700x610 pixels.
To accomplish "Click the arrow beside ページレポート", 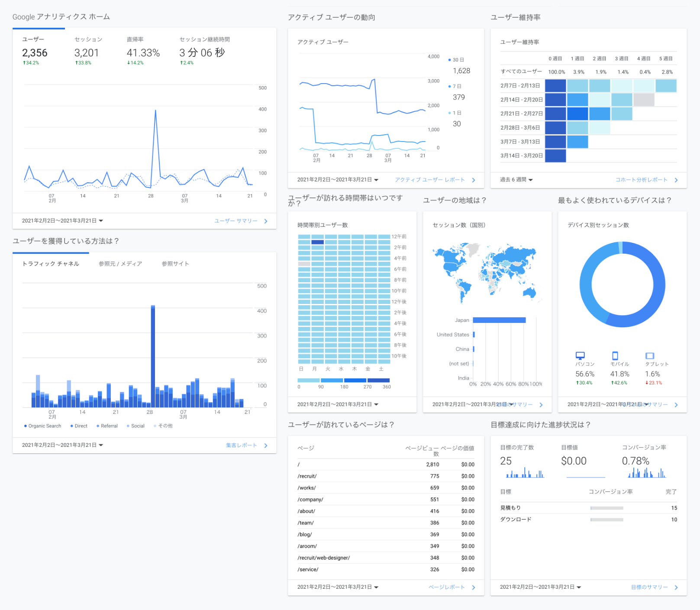I will 474,587.
